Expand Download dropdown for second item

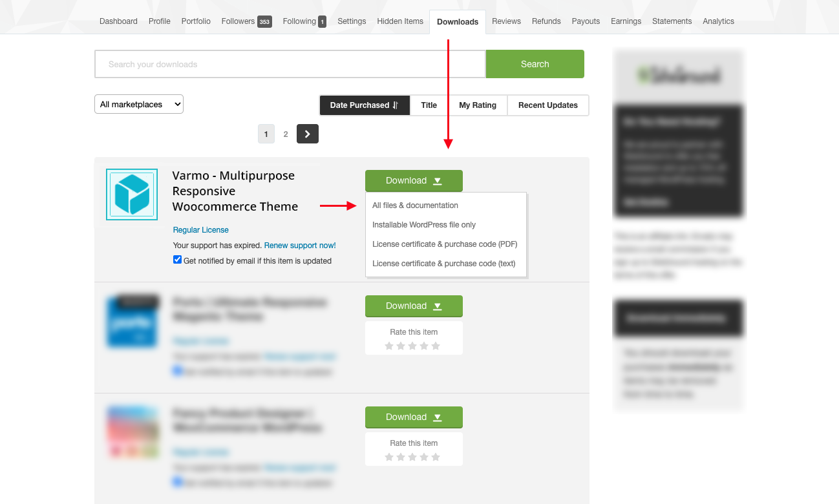coord(414,306)
